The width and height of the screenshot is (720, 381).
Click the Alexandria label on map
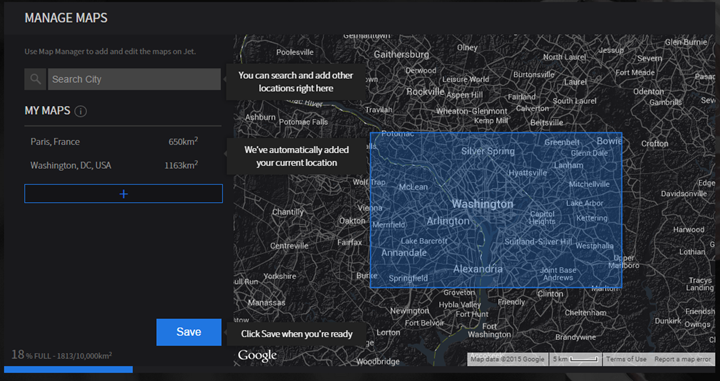pyautogui.click(x=478, y=269)
